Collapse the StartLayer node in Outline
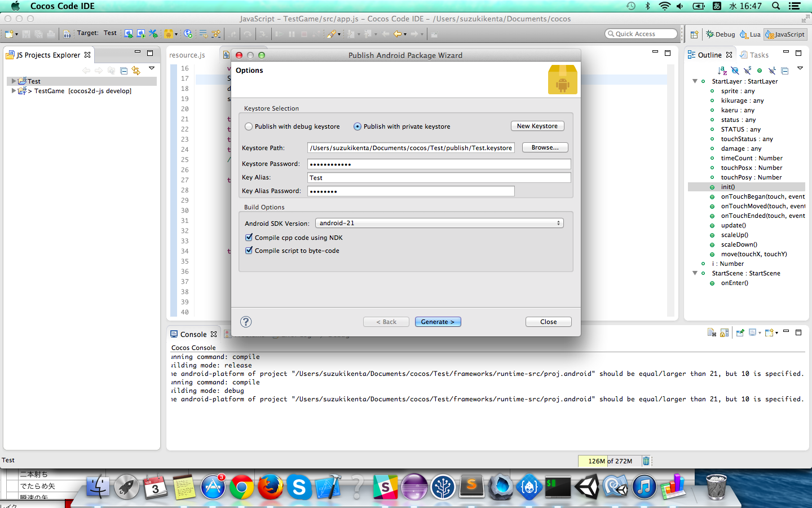812x508 pixels. point(695,81)
